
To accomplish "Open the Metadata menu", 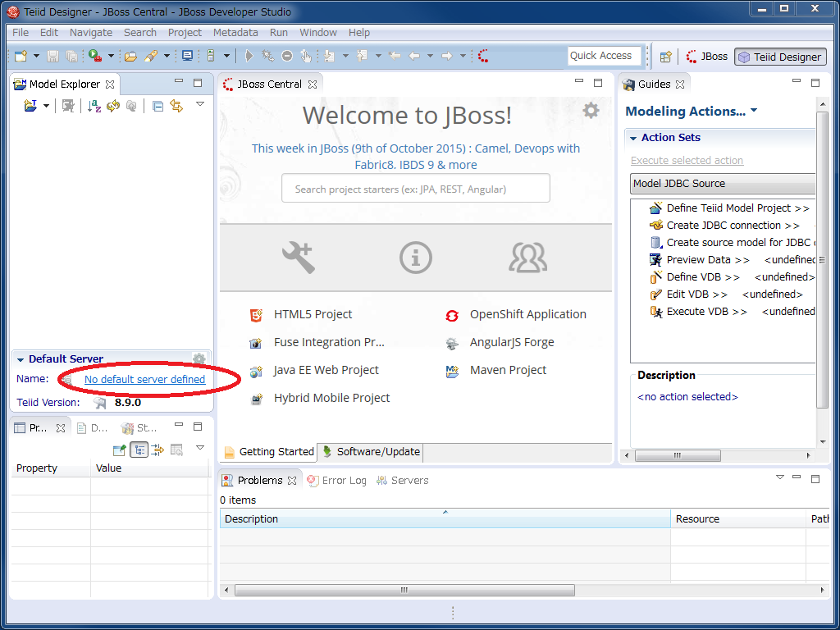I will click(x=235, y=32).
